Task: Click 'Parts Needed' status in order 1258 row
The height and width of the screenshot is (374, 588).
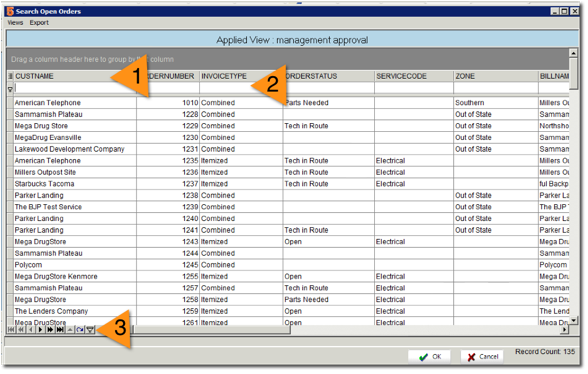Action: (328, 300)
